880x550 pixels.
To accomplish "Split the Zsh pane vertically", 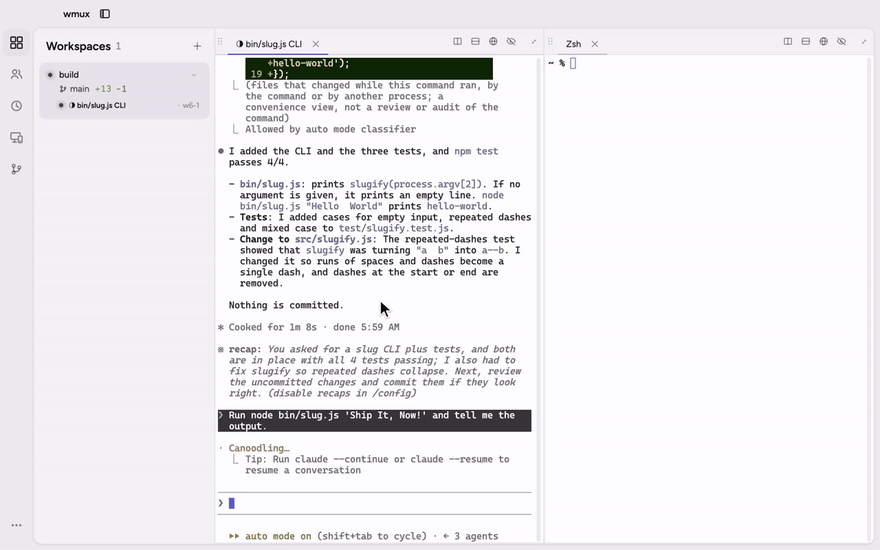I will click(788, 42).
